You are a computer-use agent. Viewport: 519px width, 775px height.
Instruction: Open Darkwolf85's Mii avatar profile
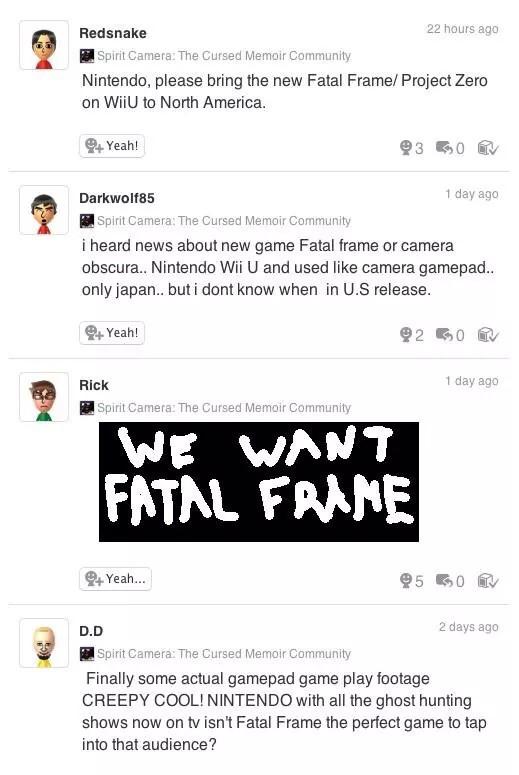click(x=44, y=210)
